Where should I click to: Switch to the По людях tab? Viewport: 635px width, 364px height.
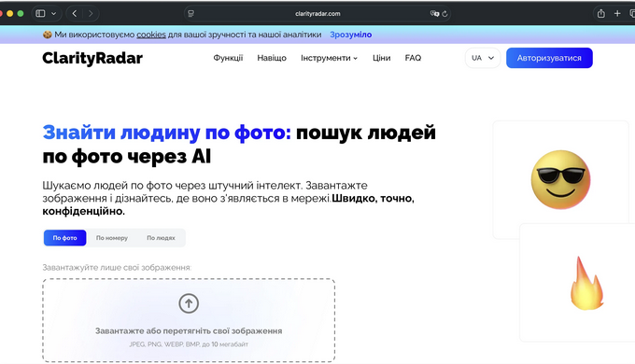tap(161, 238)
